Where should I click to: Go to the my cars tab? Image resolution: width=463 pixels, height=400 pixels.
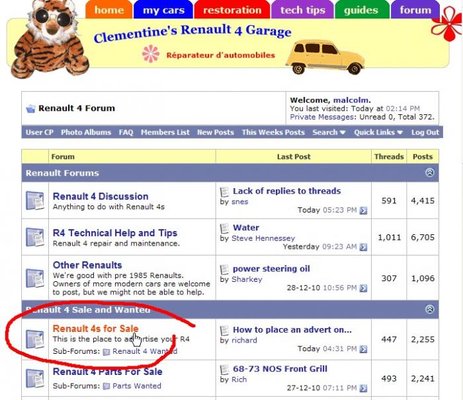coord(163,10)
